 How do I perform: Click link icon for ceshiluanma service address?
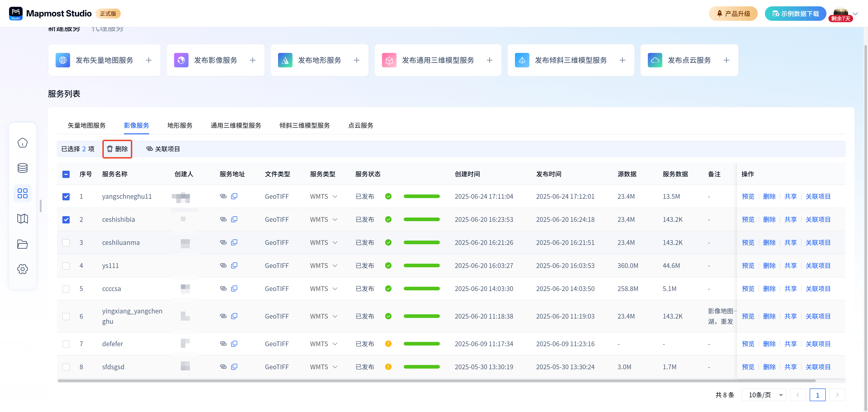click(x=223, y=242)
